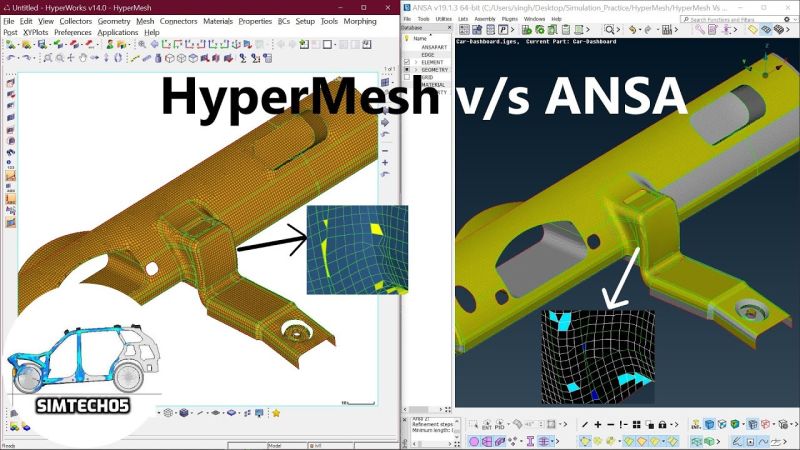Click the yellow tag icon in ANSA toolbar
Image resolution: width=800 pixels, height=450 pixels.
tap(753, 30)
